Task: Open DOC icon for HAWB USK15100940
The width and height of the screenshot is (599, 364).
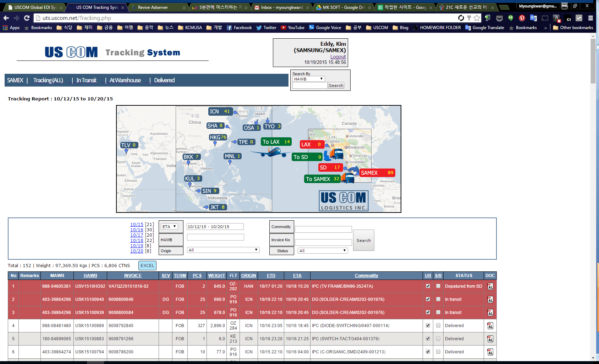Action: (490, 299)
